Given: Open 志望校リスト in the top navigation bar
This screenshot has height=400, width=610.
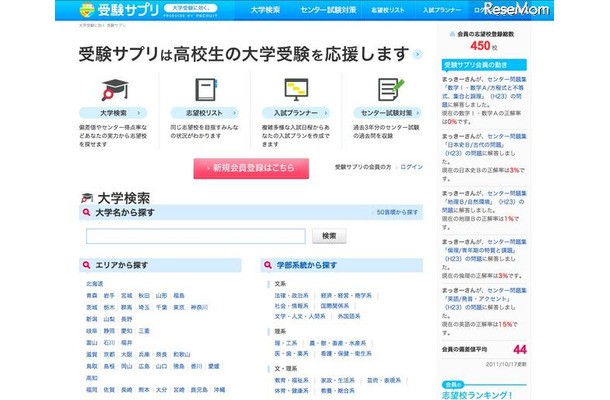Looking at the screenshot, I should tap(387, 11).
